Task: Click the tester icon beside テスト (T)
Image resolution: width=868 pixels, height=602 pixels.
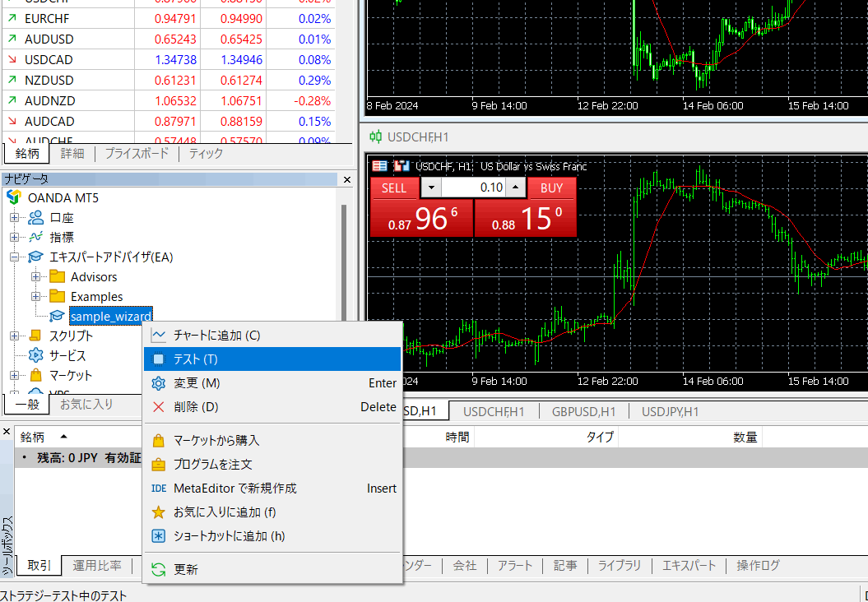Action: (x=158, y=359)
